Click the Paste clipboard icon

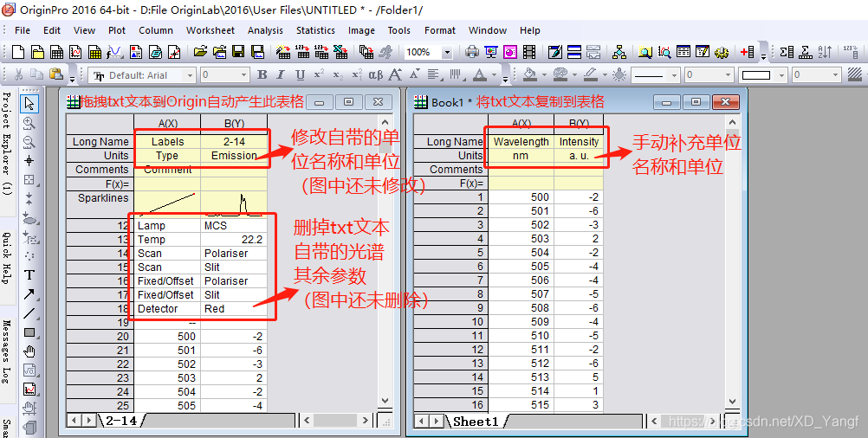pyautogui.click(x=56, y=74)
